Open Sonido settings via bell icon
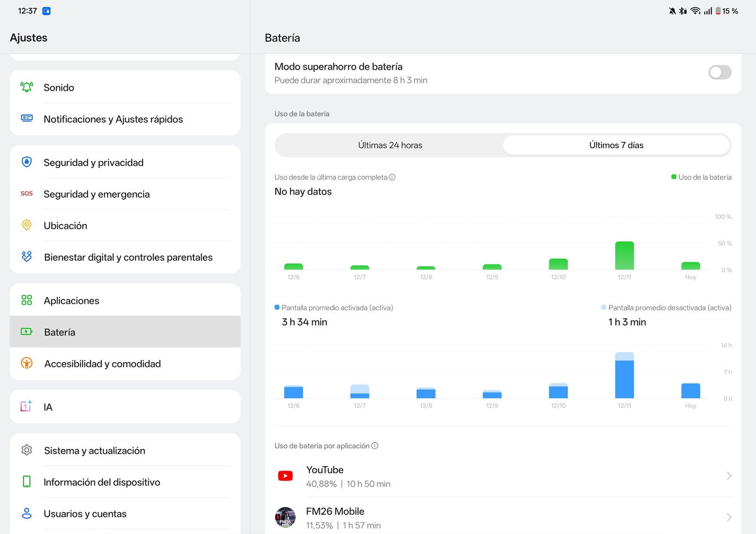 point(27,87)
